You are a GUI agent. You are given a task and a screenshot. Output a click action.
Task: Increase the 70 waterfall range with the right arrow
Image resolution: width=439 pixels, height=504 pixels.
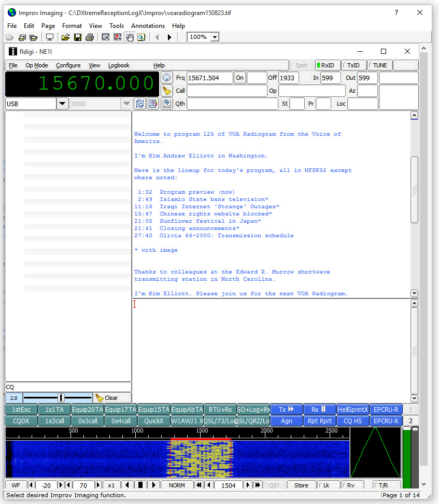click(98, 485)
